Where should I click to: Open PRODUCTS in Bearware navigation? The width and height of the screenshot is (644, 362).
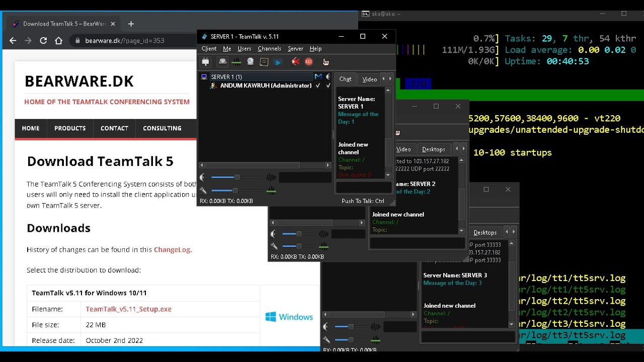coord(70,128)
